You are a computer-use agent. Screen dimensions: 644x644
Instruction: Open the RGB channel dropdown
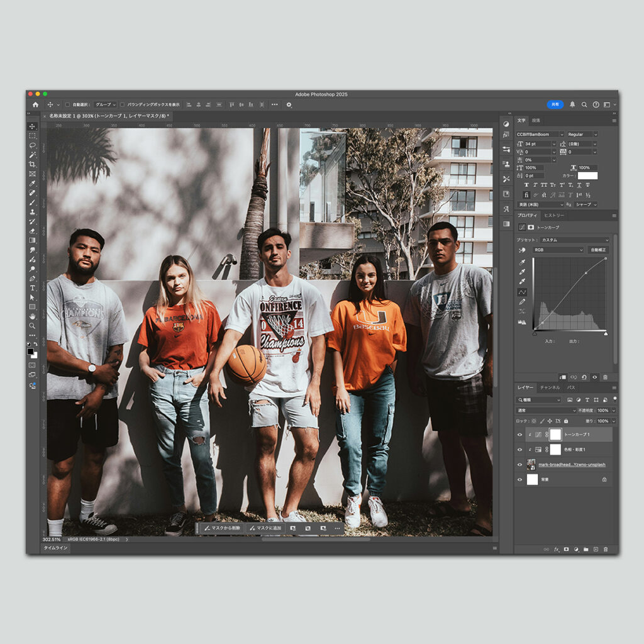click(558, 250)
